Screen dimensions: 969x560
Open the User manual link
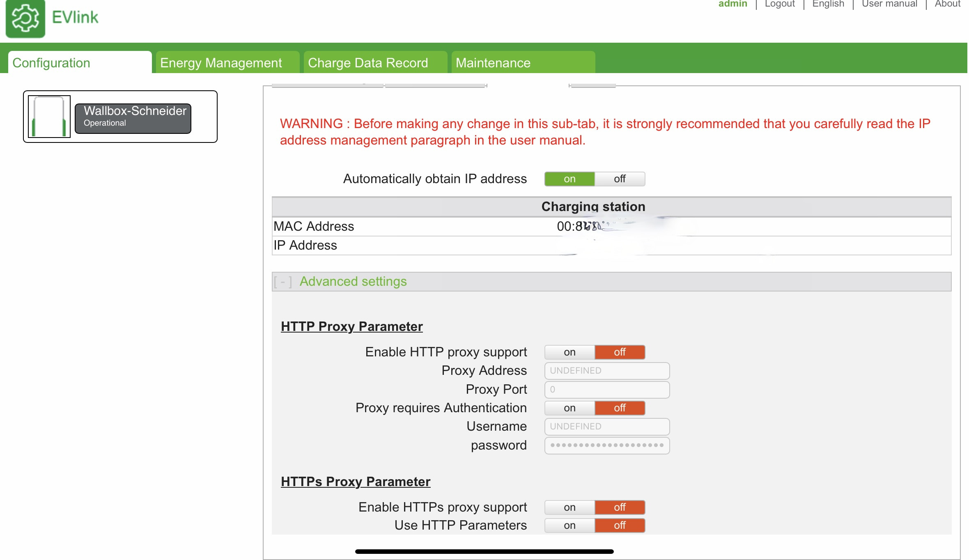(889, 4)
